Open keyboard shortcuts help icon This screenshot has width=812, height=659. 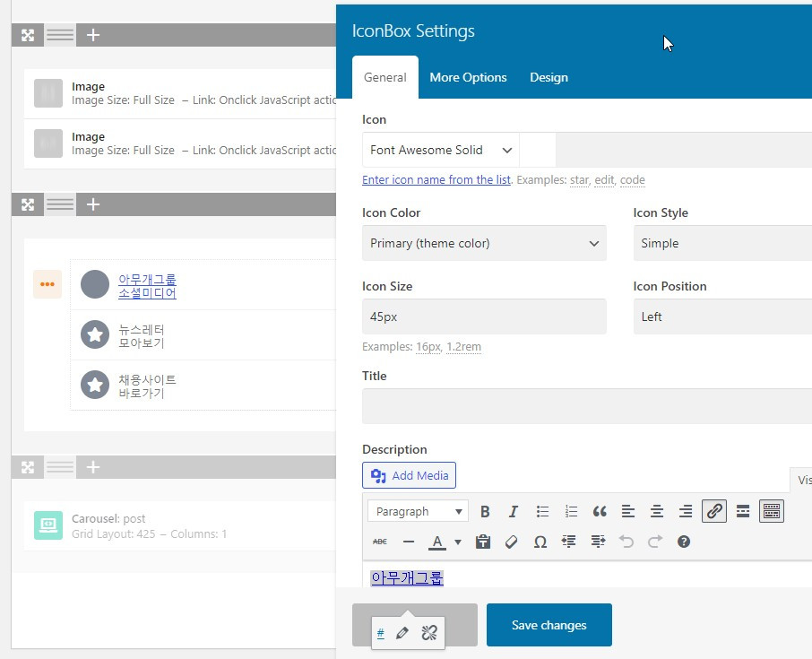pyautogui.click(x=684, y=542)
